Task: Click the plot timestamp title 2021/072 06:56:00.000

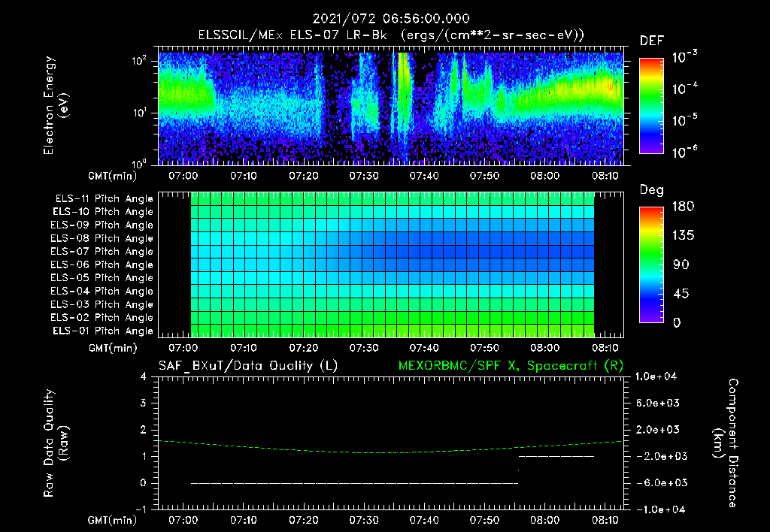Action: pyautogui.click(x=391, y=19)
